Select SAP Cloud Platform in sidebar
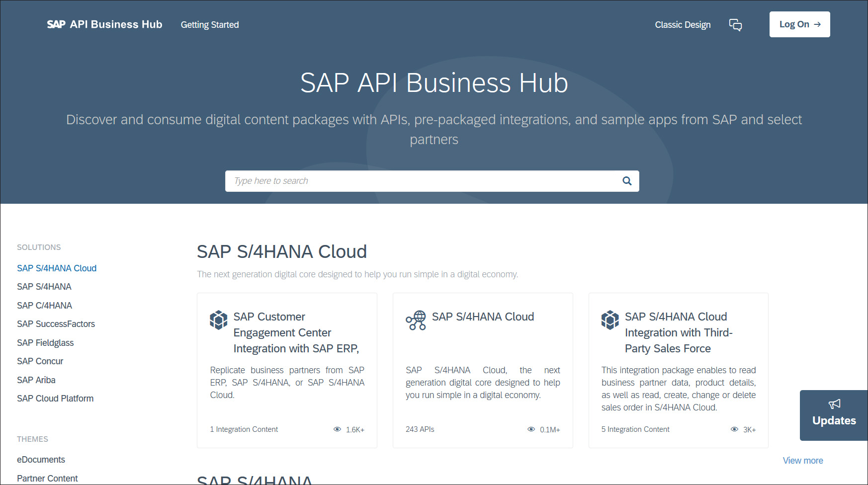Viewport: 868px width, 485px height. (x=55, y=399)
